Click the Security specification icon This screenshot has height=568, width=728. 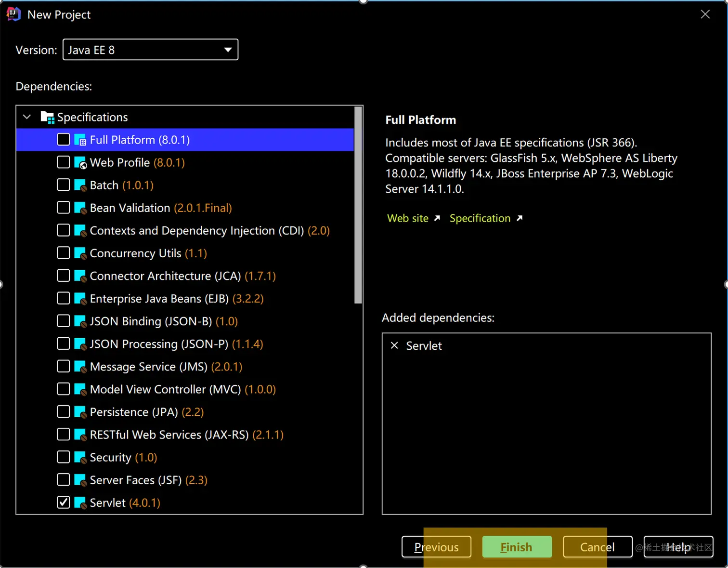[80, 457]
